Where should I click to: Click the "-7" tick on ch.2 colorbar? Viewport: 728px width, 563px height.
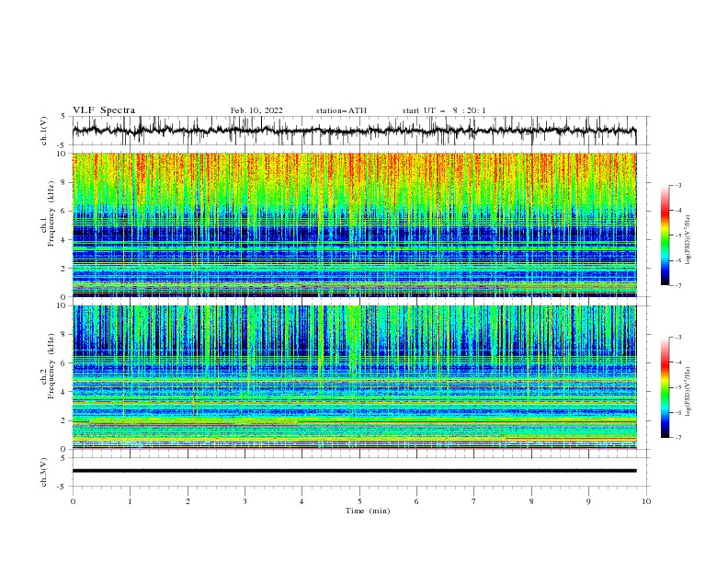point(678,438)
